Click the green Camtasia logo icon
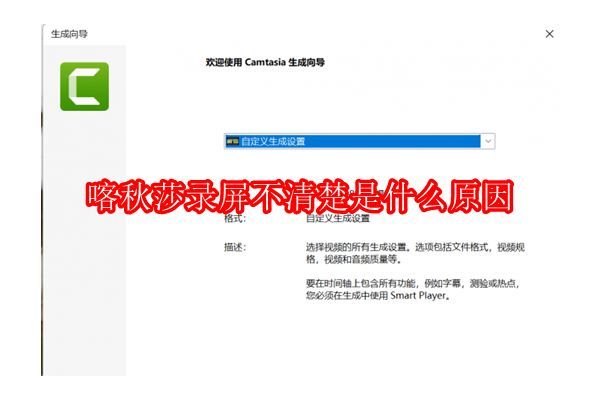Screen dimensions: 600x400 pos(85,87)
